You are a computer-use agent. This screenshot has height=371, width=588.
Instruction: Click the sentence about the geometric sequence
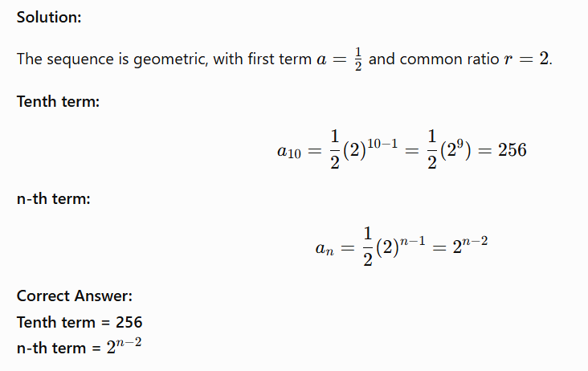(x=284, y=59)
